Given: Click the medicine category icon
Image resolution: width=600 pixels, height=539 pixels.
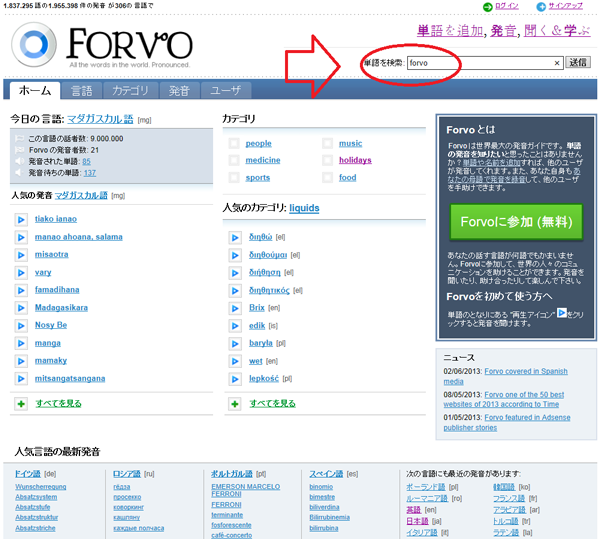Looking at the screenshot, I should [234, 160].
